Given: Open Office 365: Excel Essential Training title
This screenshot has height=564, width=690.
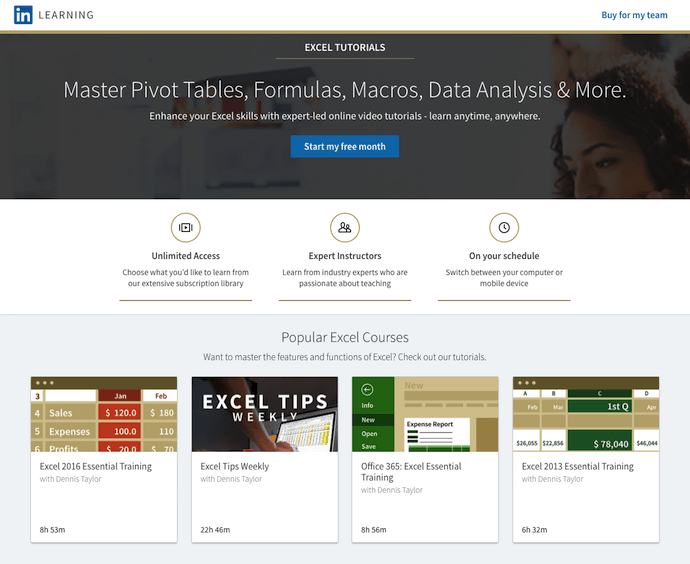Looking at the screenshot, I should pos(411,472).
